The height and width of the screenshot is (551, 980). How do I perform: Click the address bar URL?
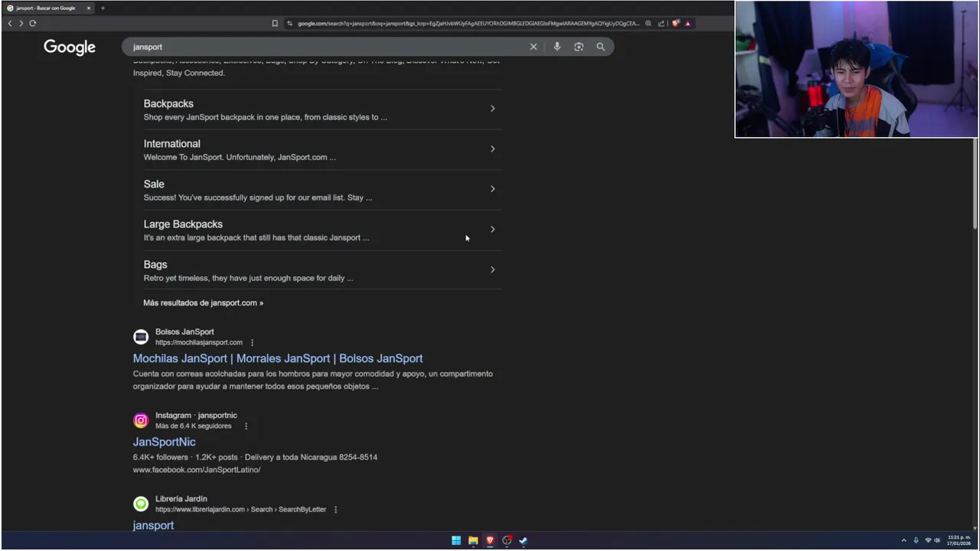click(468, 23)
